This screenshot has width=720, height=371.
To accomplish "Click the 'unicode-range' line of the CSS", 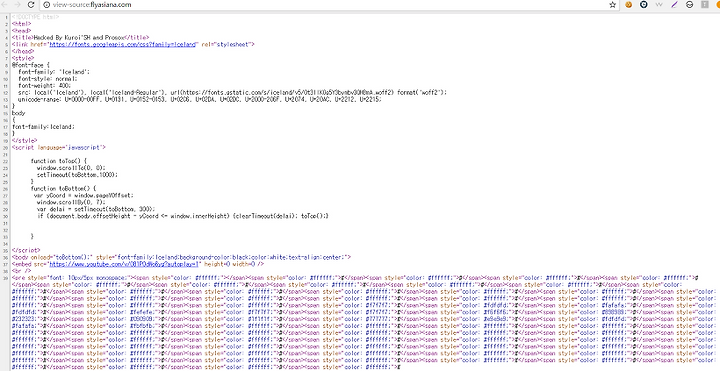I will [x=200, y=99].
